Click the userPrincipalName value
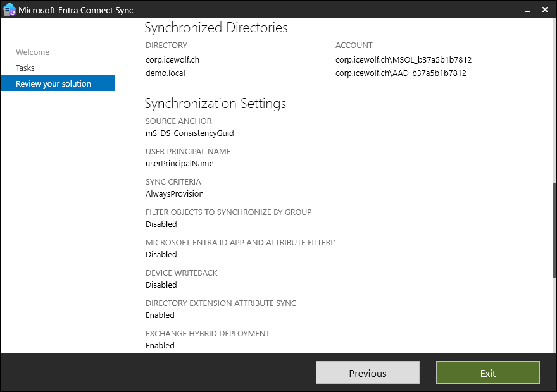Viewport: 557px width, 392px height. [179, 164]
